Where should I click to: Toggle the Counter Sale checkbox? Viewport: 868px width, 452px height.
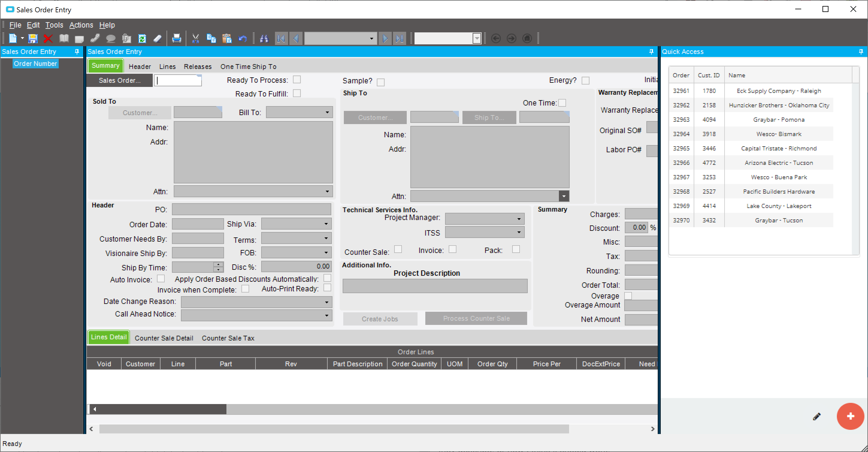point(398,249)
